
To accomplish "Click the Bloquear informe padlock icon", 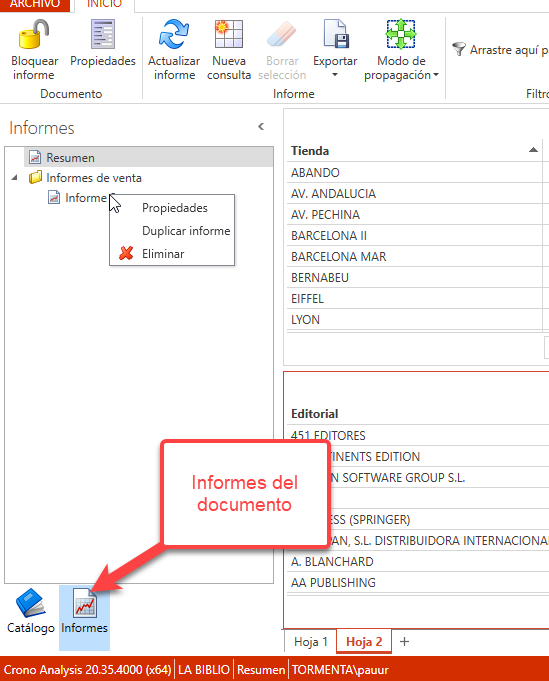I will pos(34,34).
